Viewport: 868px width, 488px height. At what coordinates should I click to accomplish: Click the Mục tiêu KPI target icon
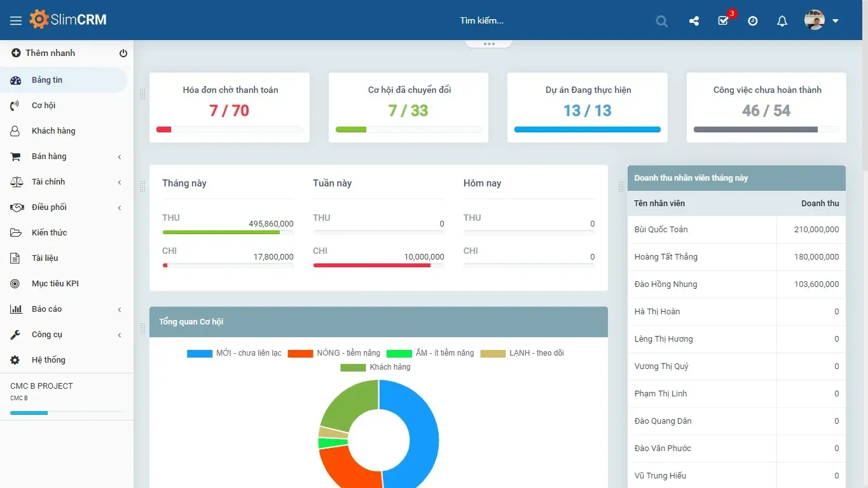[x=15, y=284]
